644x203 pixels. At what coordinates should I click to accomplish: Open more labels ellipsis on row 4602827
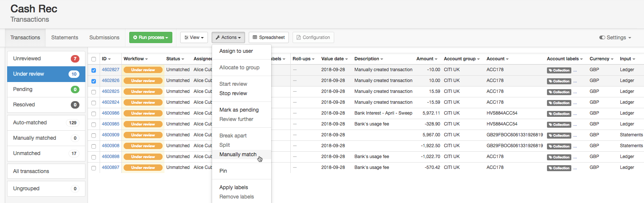[x=575, y=70]
